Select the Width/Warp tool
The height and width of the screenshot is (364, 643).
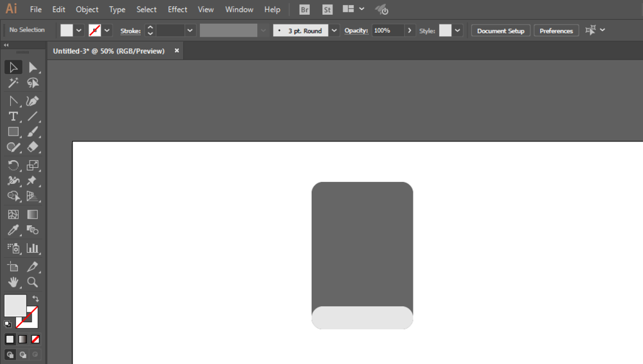click(x=13, y=181)
